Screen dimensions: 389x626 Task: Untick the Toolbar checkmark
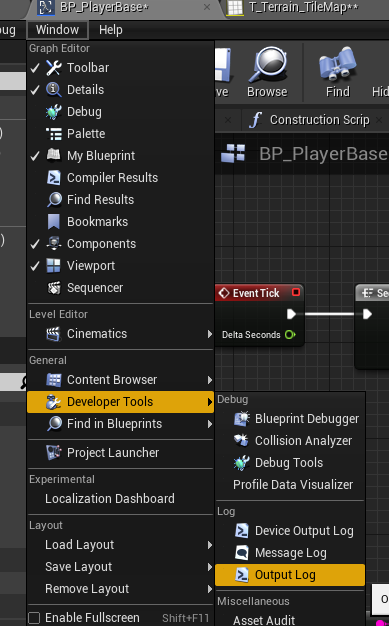(x=36, y=68)
